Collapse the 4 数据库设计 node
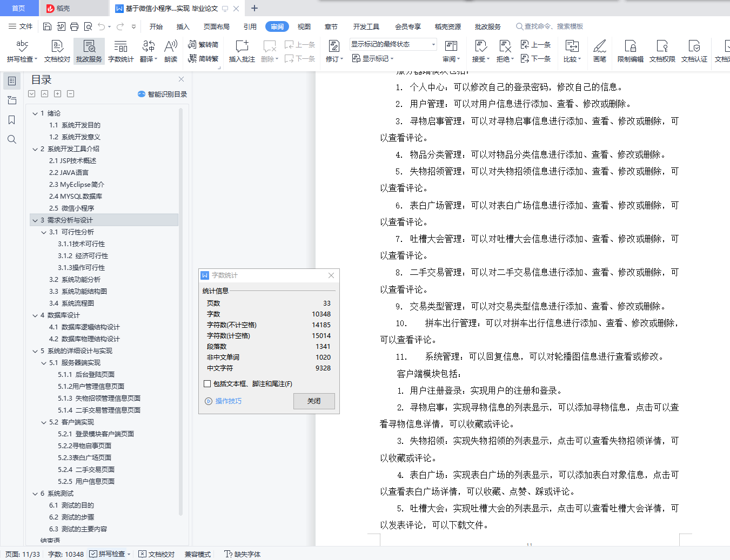Screen dimensions: 730x560 [x=35, y=315]
